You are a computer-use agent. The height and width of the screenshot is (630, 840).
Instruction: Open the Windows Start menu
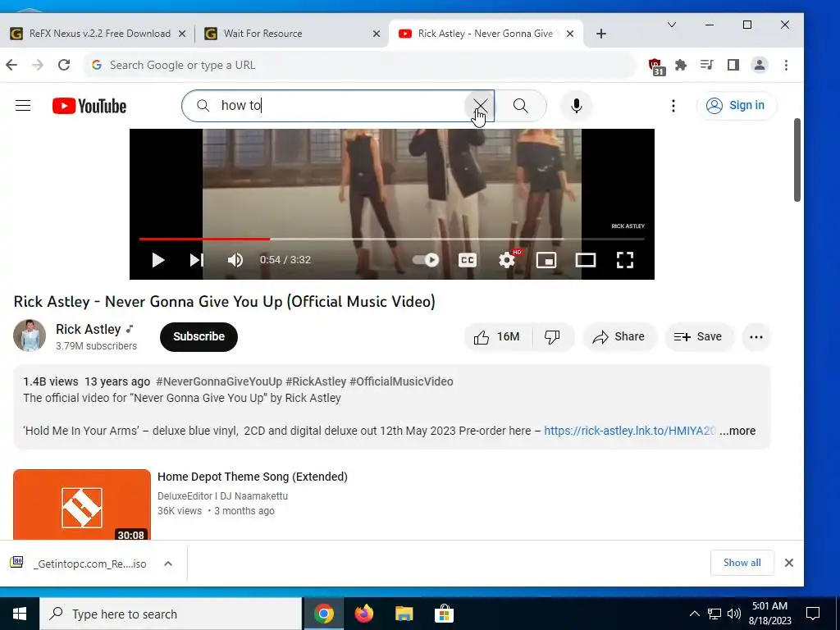click(x=20, y=614)
